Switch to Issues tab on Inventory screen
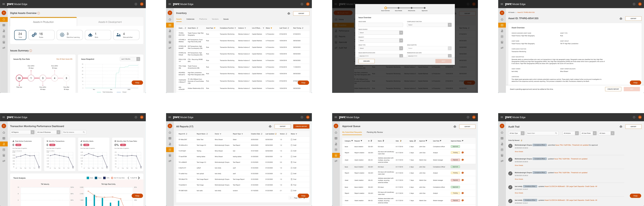The image size is (644, 206). tap(226, 19)
